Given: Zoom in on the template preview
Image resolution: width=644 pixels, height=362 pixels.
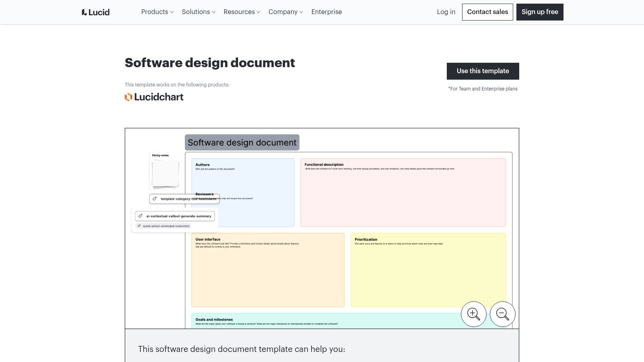Looking at the screenshot, I should tap(473, 314).
